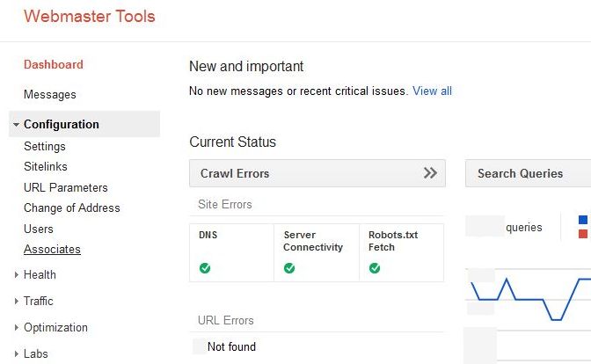The height and width of the screenshot is (364, 591).
Task: Open the Optimization menu label
Action: tap(55, 327)
